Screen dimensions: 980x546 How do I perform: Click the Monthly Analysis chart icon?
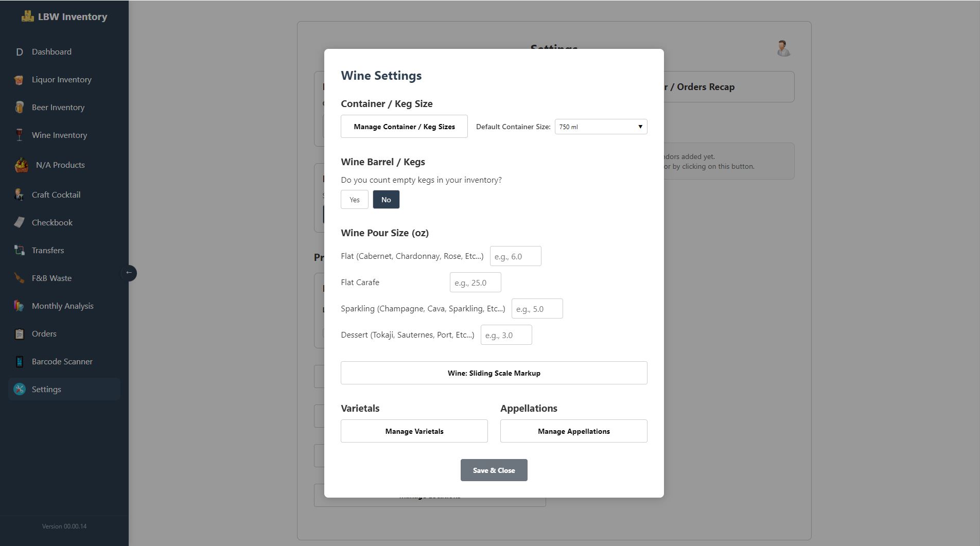pos(19,306)
